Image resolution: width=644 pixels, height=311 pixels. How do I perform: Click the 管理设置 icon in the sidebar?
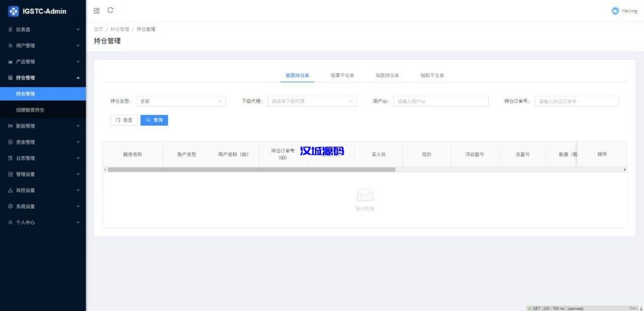pyautogui.click(x=10, y=175)
